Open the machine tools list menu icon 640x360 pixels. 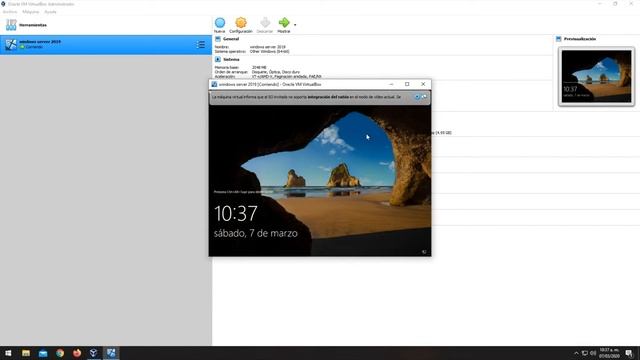pyautogui.click(x=200, y=44)
